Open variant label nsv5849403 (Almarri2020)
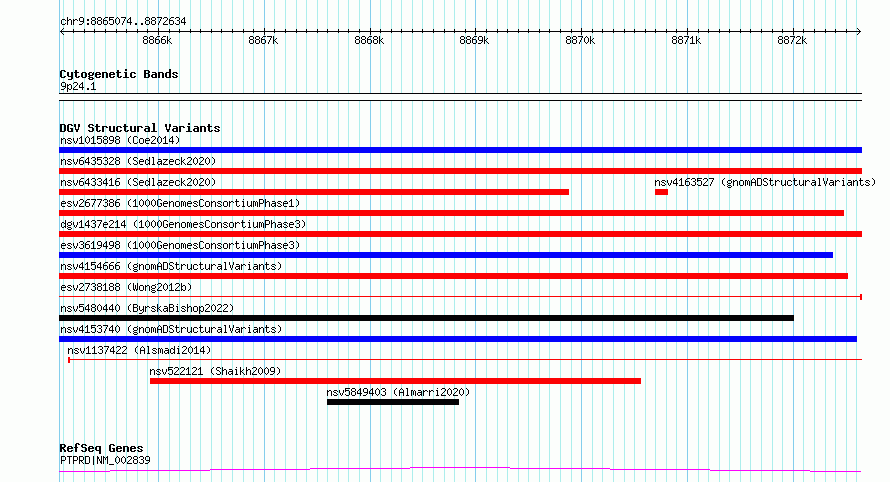 pyautogui.click(x=398, y=392)
